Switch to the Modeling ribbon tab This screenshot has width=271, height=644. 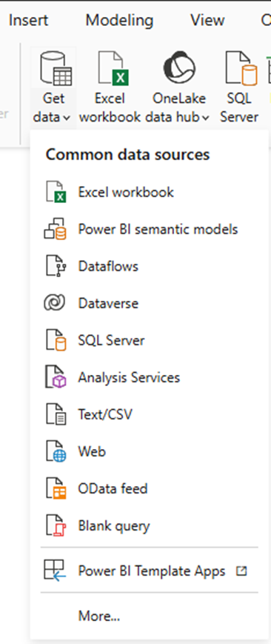119,20
